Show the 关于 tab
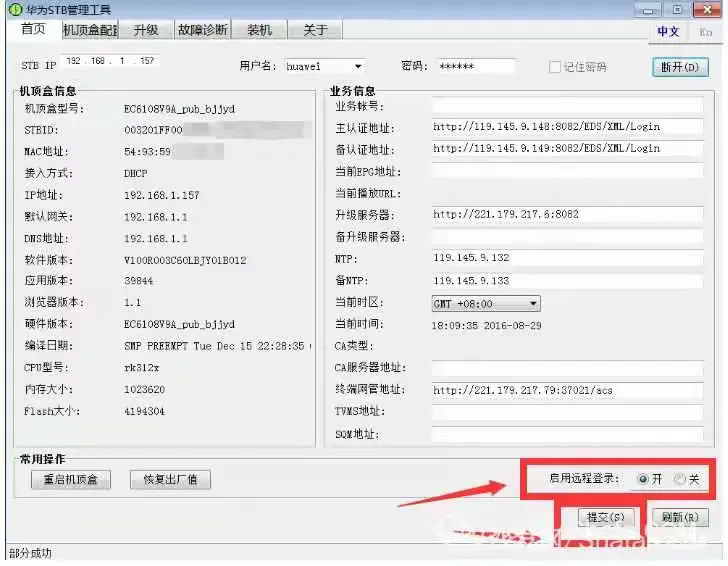 (315, 30)
